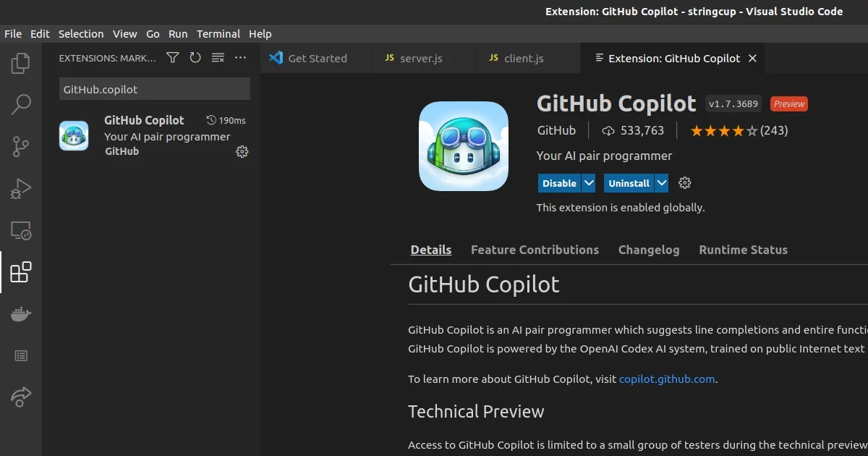Open the copilot.github.com link
The height and width of the screenshot is (456, 868).
coord(667,379)
